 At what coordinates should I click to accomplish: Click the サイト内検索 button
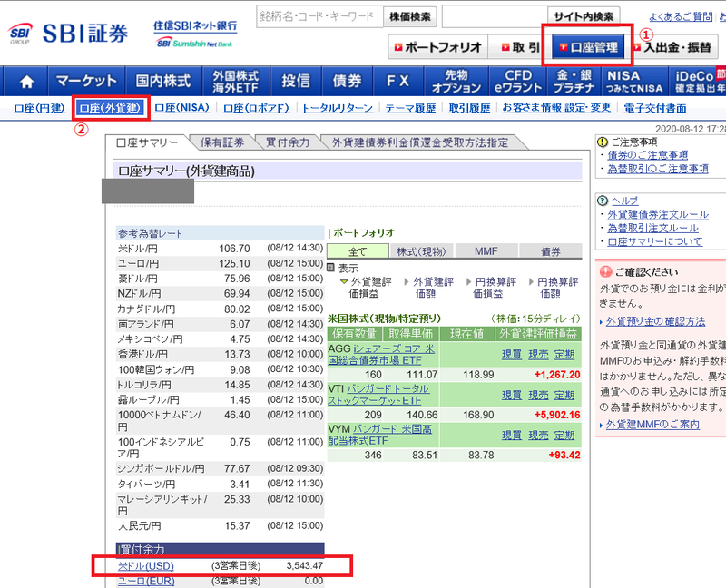coord(584,16)
